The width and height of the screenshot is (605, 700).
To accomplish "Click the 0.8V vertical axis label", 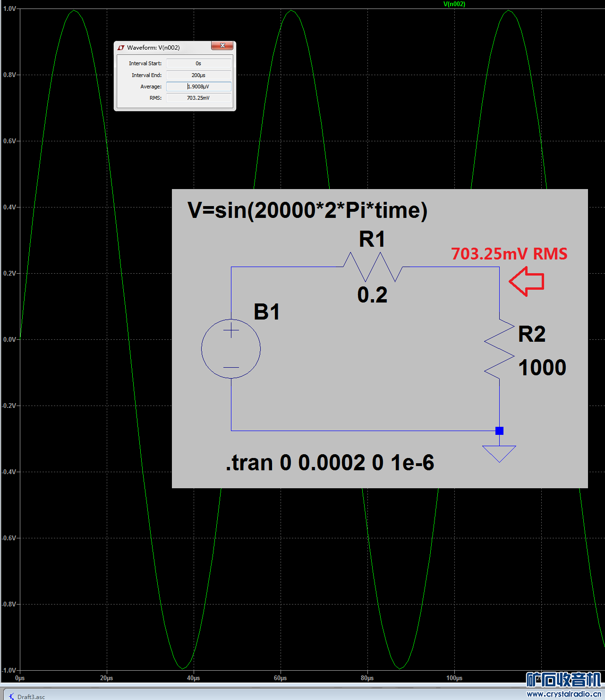I will tap(9, 75).
